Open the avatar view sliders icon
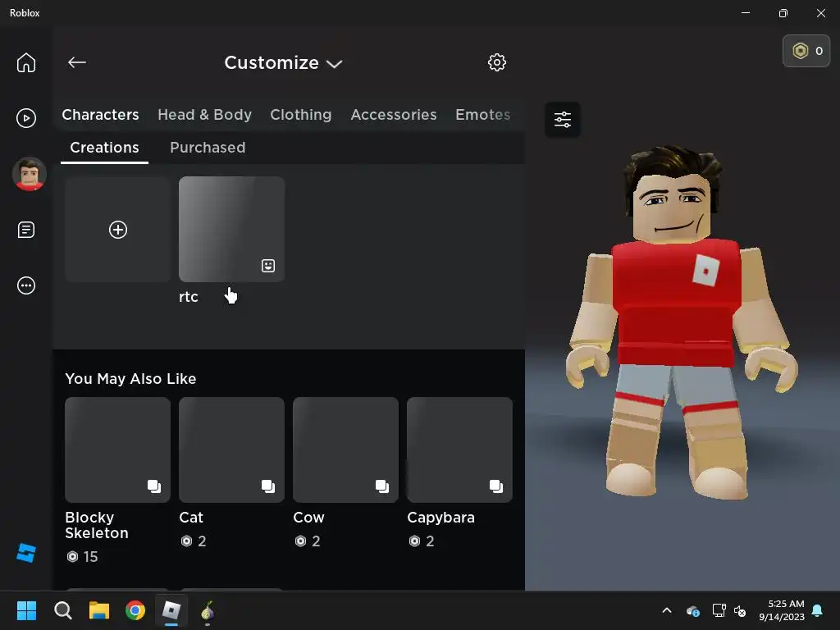 pyautogui.click(x=563, y=119)
